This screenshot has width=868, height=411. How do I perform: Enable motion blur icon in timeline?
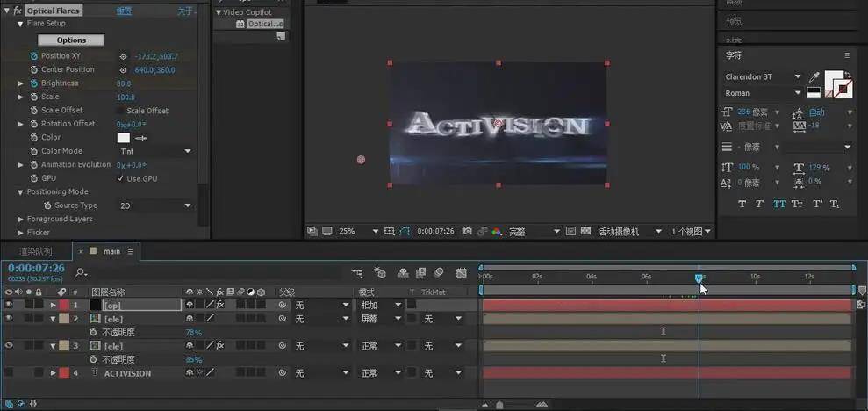[439, 272]
